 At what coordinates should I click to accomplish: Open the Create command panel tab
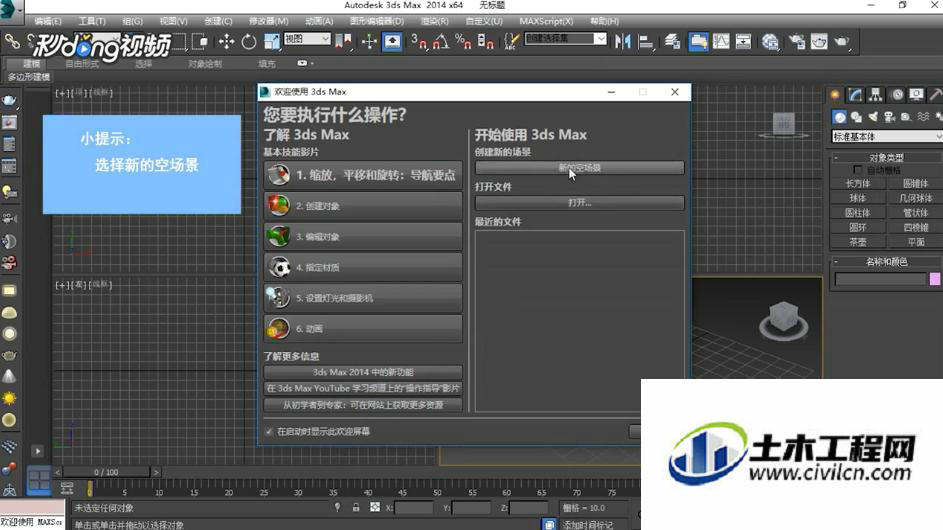coord(835,94)
